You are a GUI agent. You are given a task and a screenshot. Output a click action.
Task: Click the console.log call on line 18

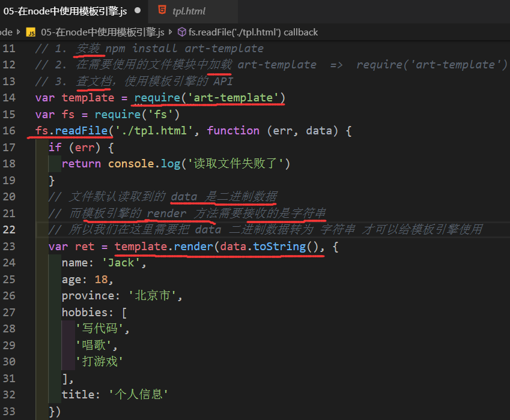[199, 163]
